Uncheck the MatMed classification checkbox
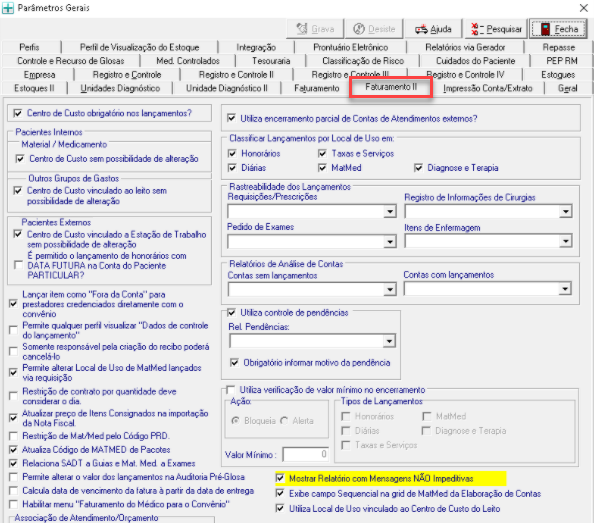594x523 pixels. click(322, 168)
